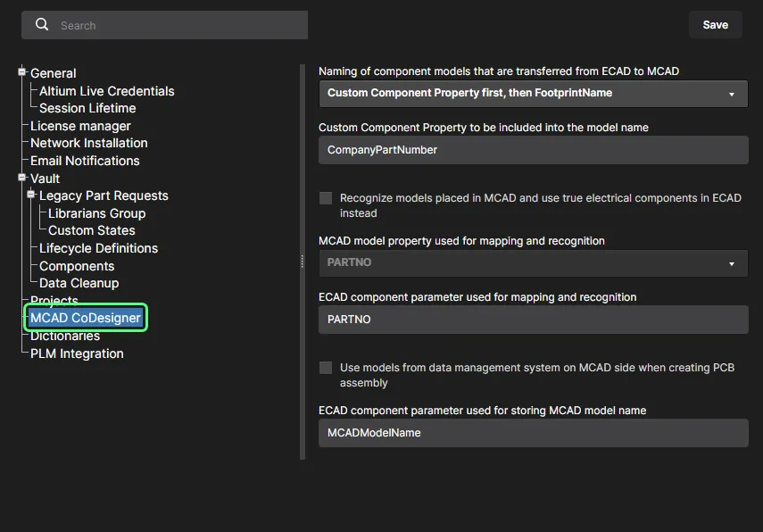This screenshot has height=532, width=763.
Task: Click the Search input field
Action: pyautogui.click(x=178, y=26)
